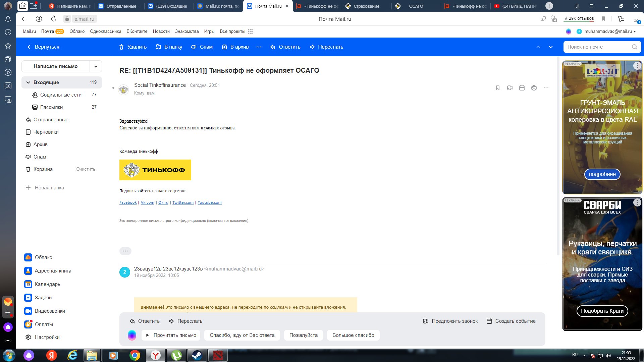Select the Входящие inbox tab

pyautogui.click(x=46, y=82)
